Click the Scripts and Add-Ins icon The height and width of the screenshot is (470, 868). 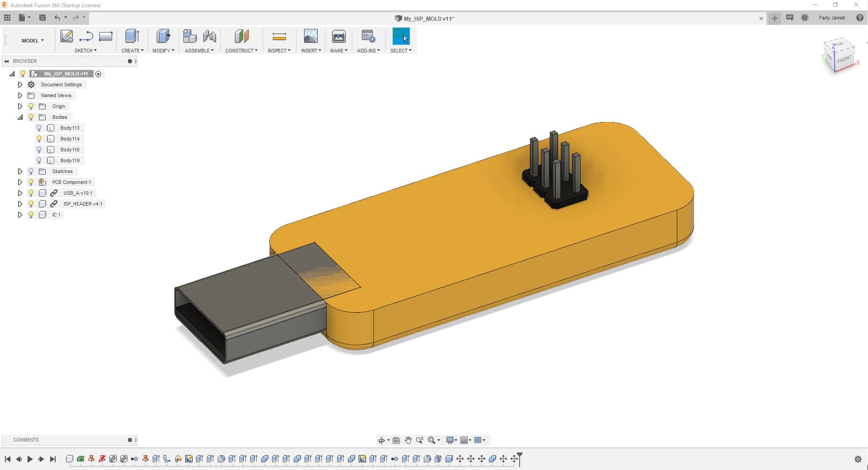tap(368, 36)
